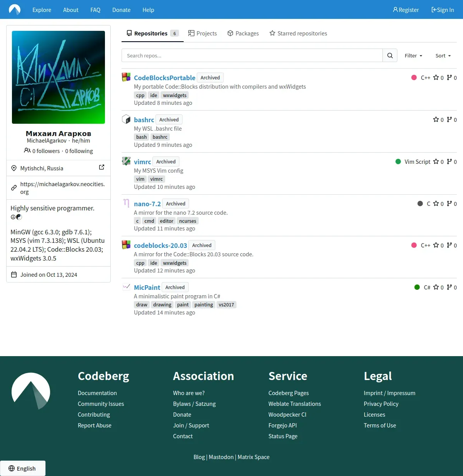
Task: Click the green C# language dot on MicPaint
Action: pyautogui.click(x=417, y=287)
